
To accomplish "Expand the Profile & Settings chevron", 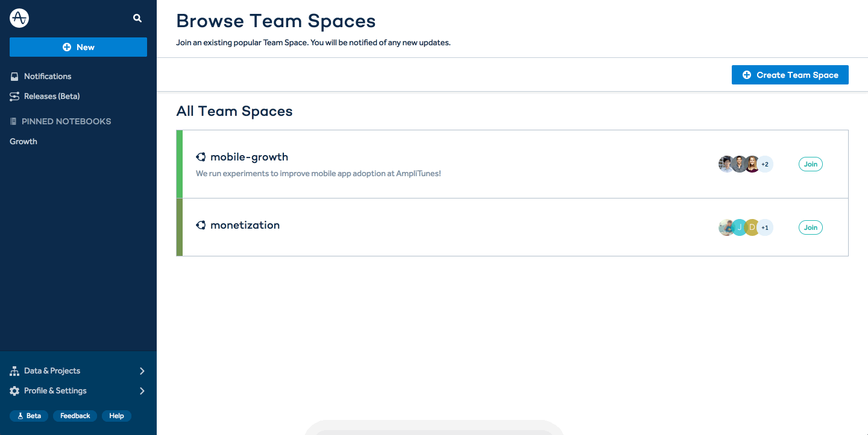I will 142,391.
